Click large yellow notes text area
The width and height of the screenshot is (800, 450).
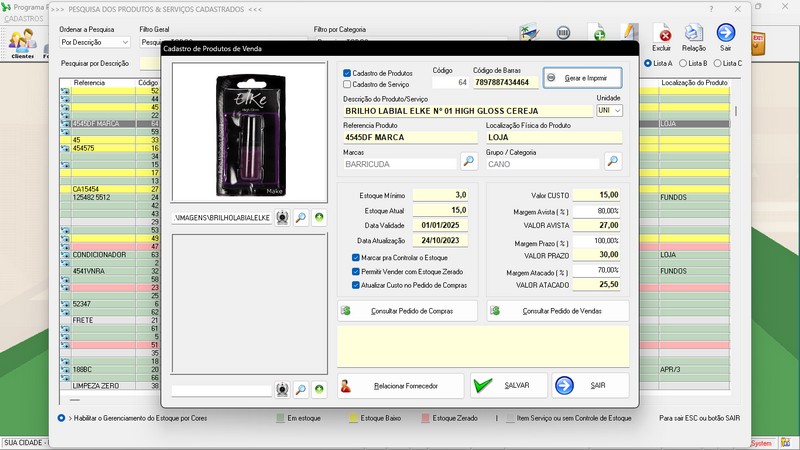(x=483, y=346)
